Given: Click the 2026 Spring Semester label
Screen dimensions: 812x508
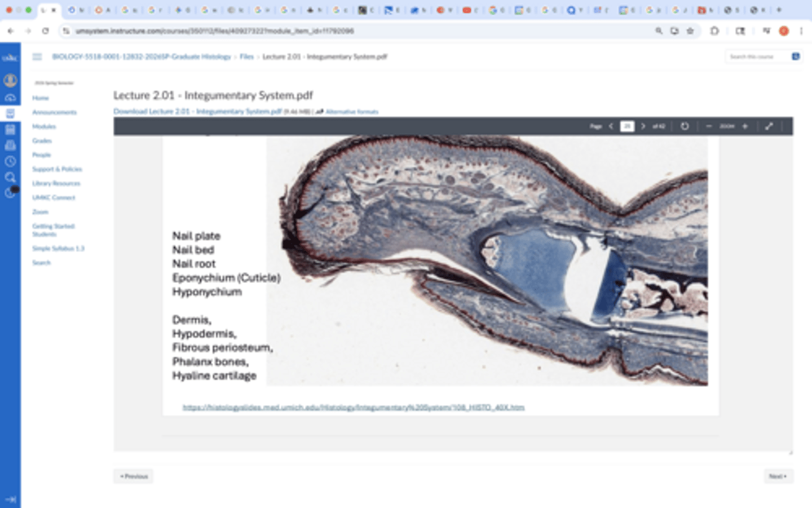Looking at the screenshot, I should click(x=54, y=83).
